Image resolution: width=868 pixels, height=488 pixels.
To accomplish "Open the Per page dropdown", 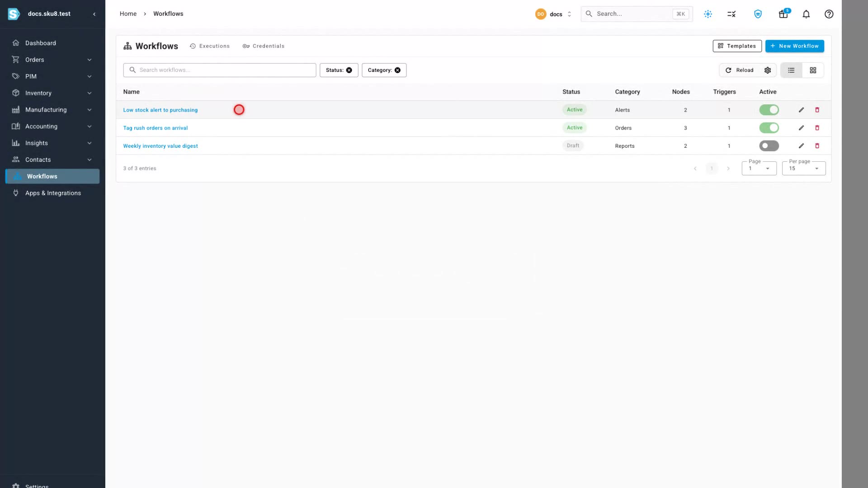I will (x=804, y=168).
